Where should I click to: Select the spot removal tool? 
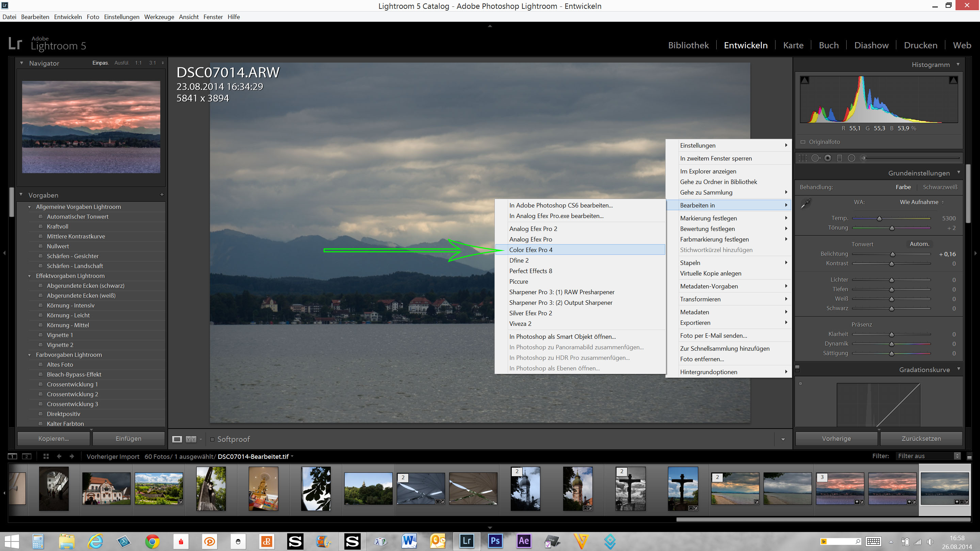click(x=815, y=158)
